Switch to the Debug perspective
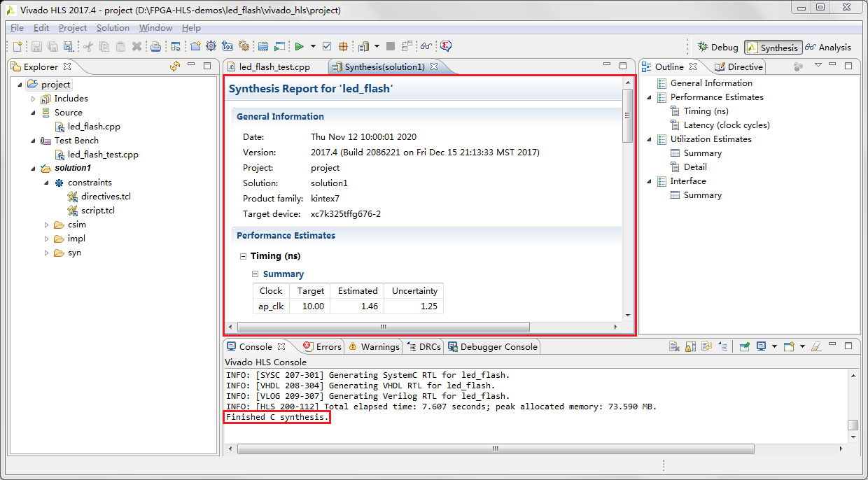The image size is (868, 480). (717, 48)
